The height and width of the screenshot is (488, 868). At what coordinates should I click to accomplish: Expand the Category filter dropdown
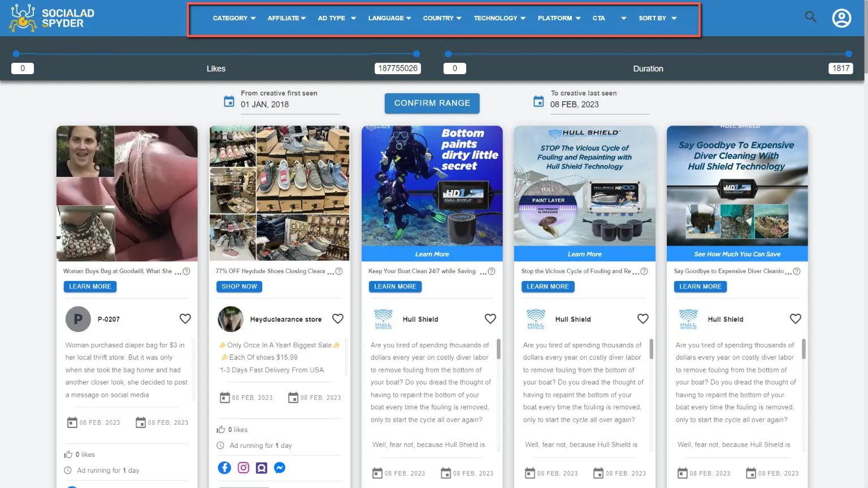coord(234,18)
